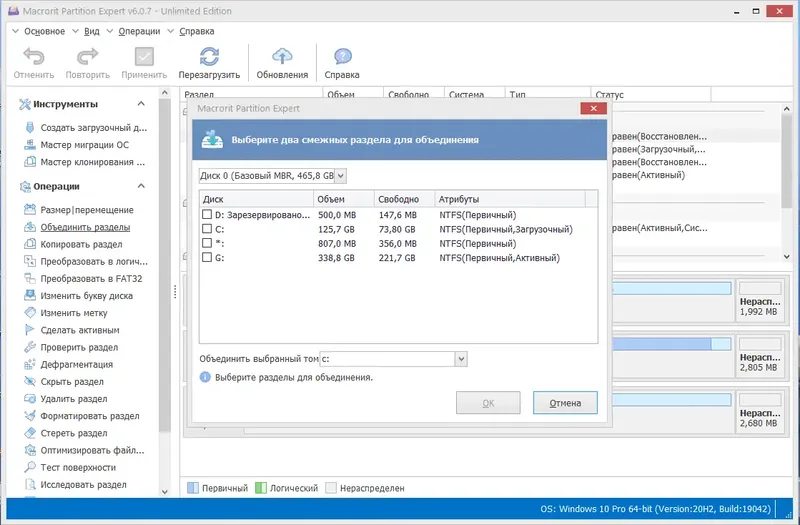Select the unallocated 1,992 MB block

pyautogui.click(x=760, y=300)
